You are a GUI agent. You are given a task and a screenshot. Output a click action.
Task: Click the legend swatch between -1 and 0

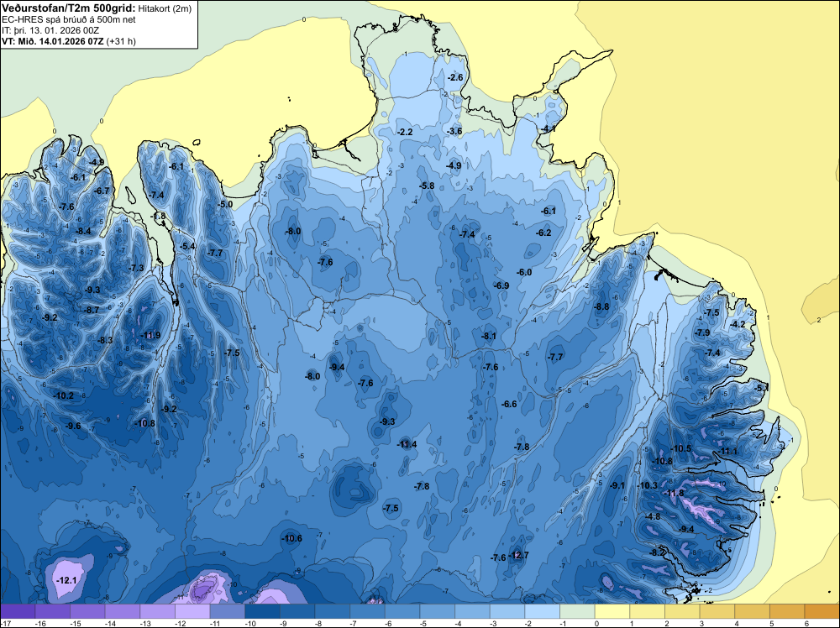click(x=577, y=611)
